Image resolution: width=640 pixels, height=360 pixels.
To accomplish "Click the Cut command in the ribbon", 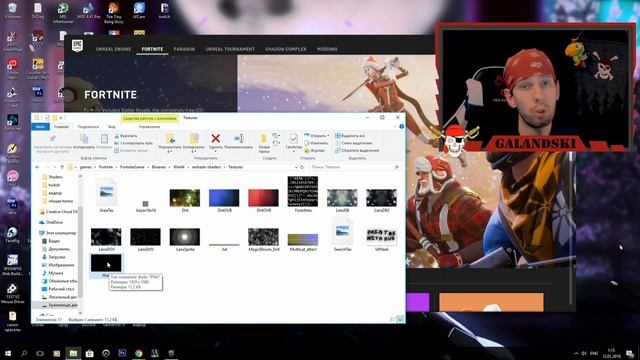I will 126,136.
